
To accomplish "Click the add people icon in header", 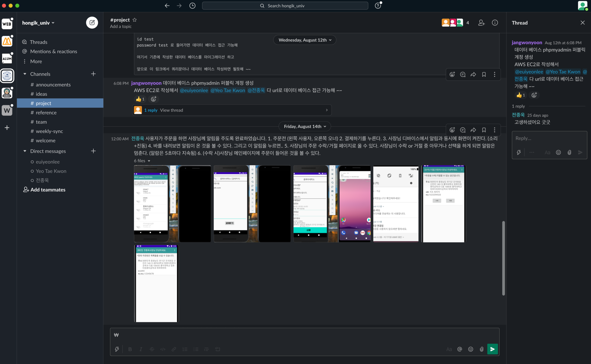I will [481, 23].
